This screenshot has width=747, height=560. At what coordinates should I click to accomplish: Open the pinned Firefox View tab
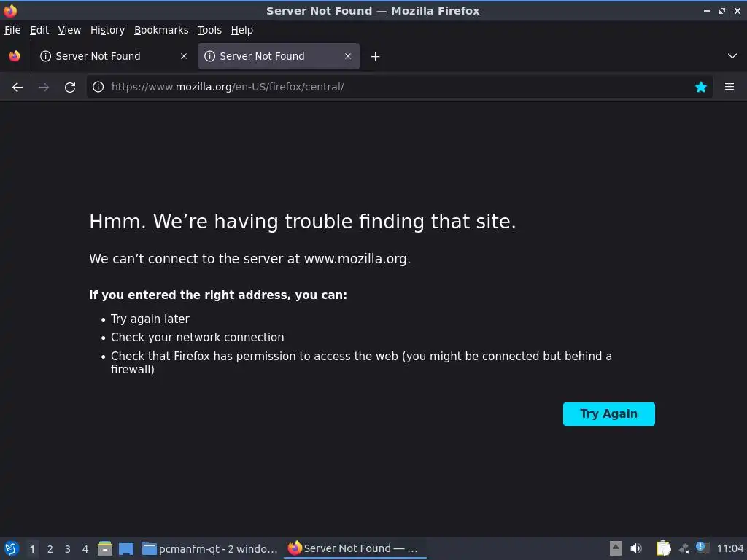point(15,56)
